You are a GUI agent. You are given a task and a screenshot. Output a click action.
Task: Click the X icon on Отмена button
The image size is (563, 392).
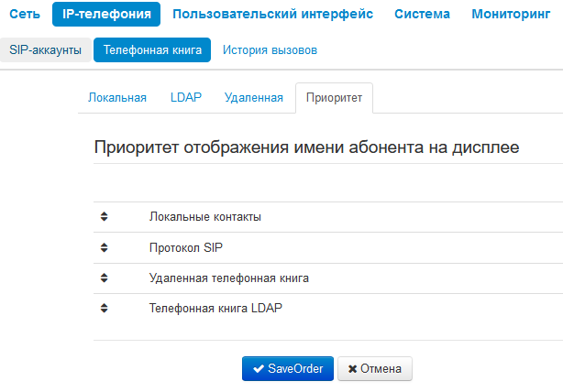353,369
